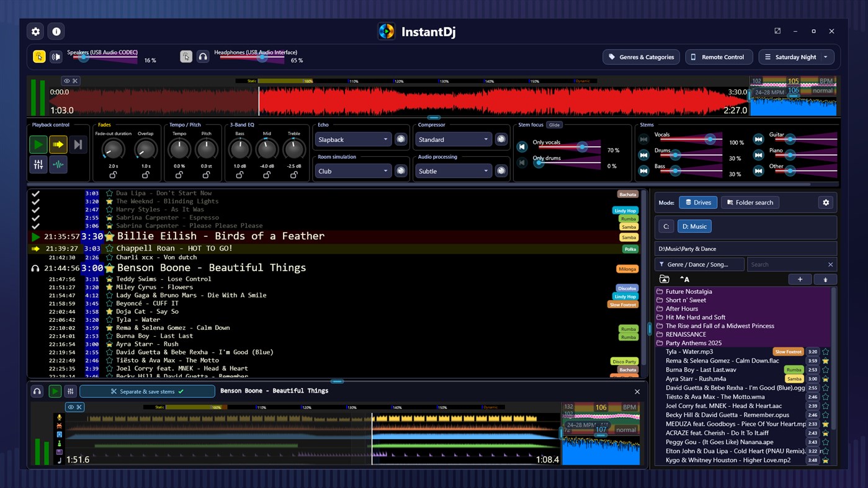Click the Separate & save stems button
Viewport: 868px width, 488px height.
click(x=147, y=391)
